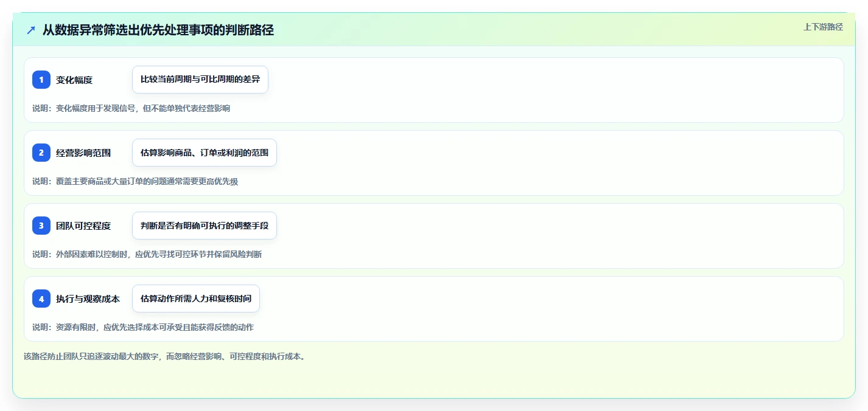Viewport: 868px width, 411px height.
Task: Select step badge 3 for 团队可控程度
Action: (x=41, y=226)
